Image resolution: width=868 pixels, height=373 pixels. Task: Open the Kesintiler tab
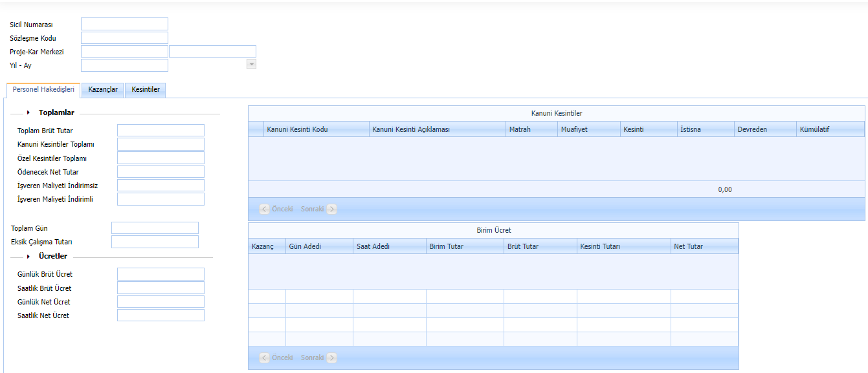click(146, 90)
